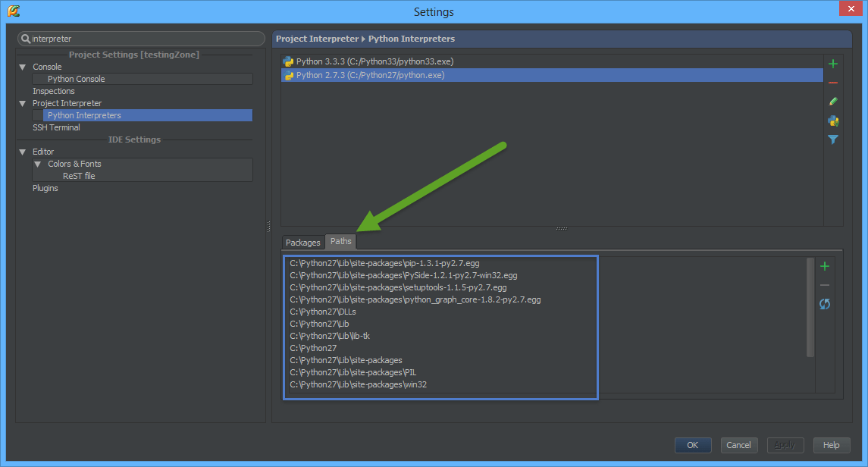Remove the selected path using the minus icon

point(825,285)
